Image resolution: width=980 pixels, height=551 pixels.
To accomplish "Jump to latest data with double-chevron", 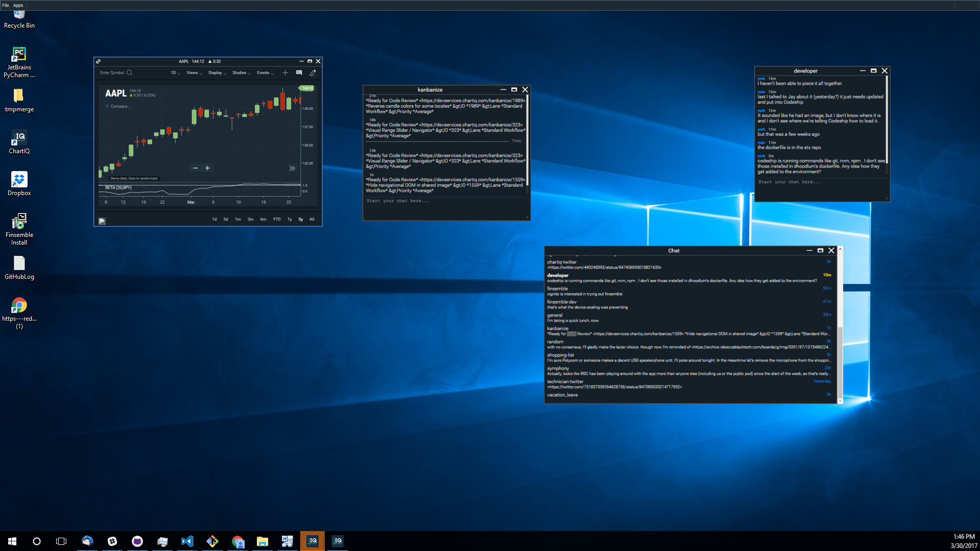I will (292, 168).
